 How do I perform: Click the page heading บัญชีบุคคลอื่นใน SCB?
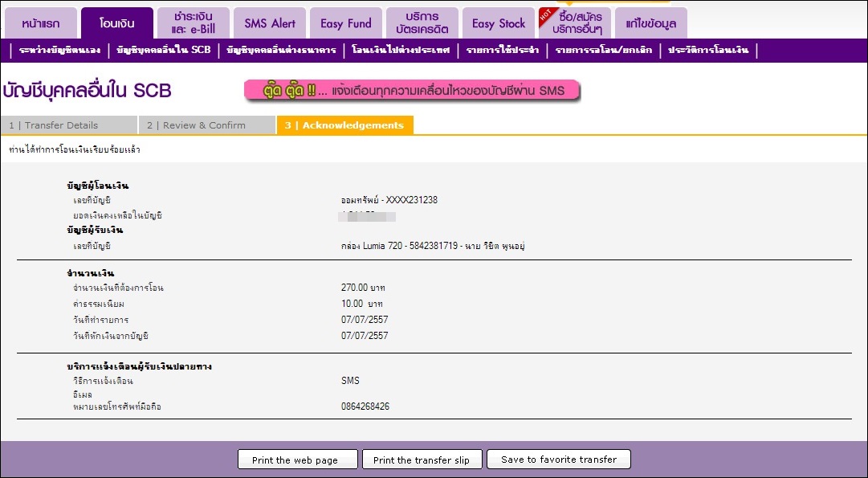pos(88,90)
